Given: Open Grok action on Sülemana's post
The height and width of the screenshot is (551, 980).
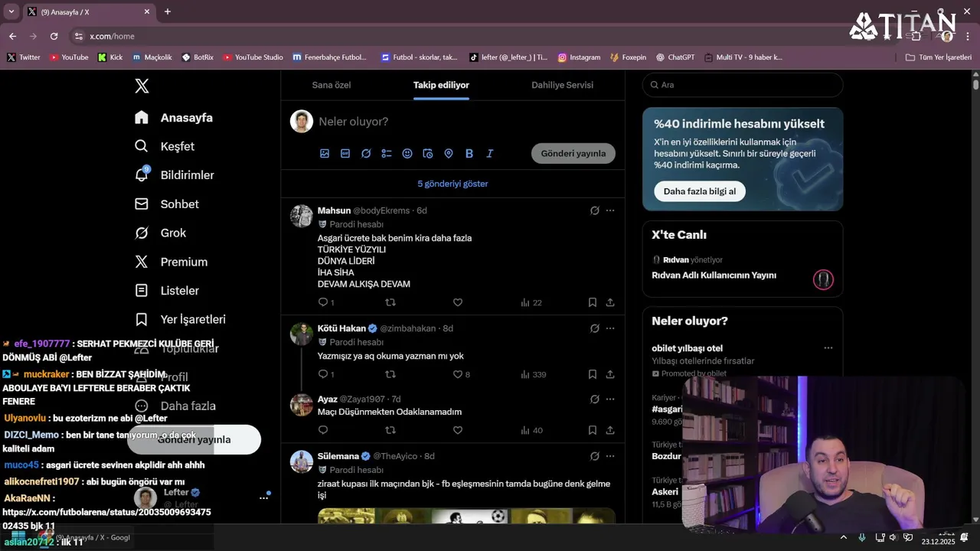Looking at the screenshot, I should click(x=595, y=456).
